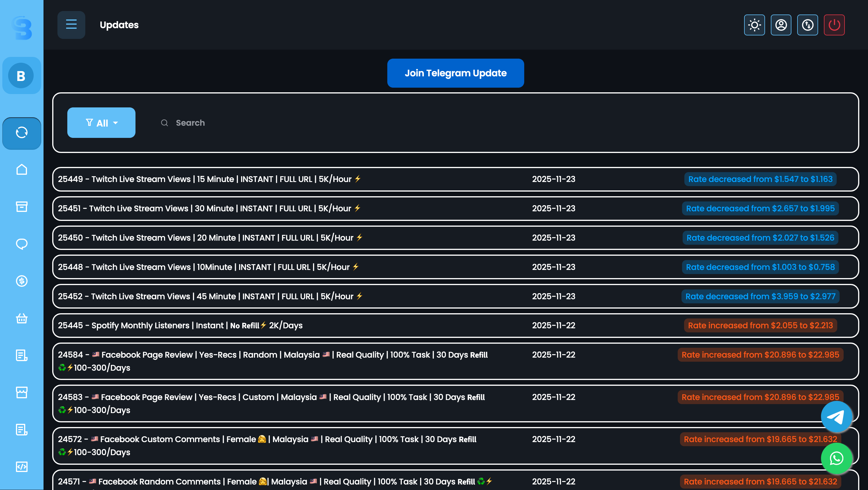This screenshot has height=490, width=868.
Task: Click the Spotify rate increased $2.055 badge
Action: point(760,325)
